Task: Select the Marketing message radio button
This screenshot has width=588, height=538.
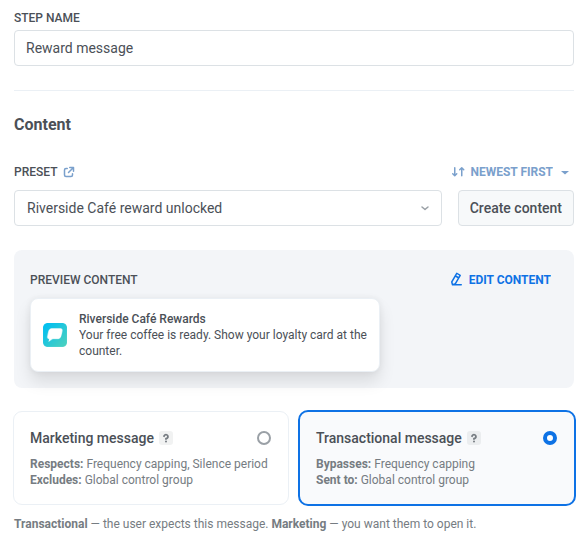Action: 264,438
